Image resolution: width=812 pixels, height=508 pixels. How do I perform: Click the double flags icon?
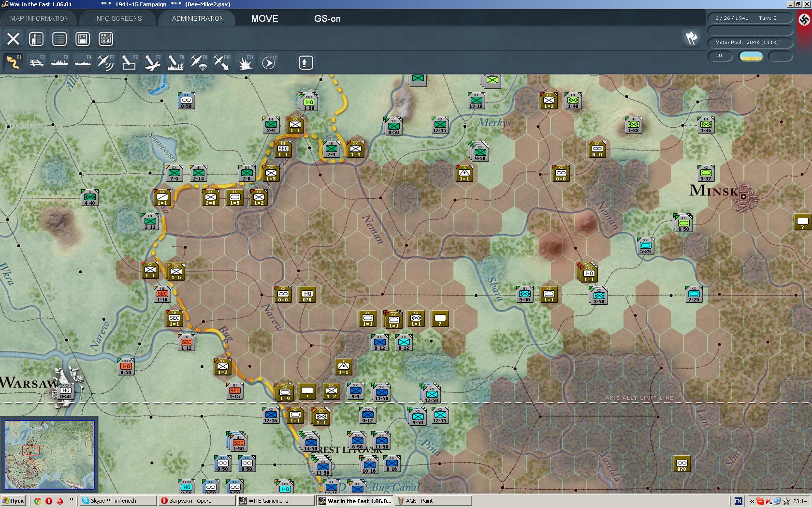pos(691,38)
